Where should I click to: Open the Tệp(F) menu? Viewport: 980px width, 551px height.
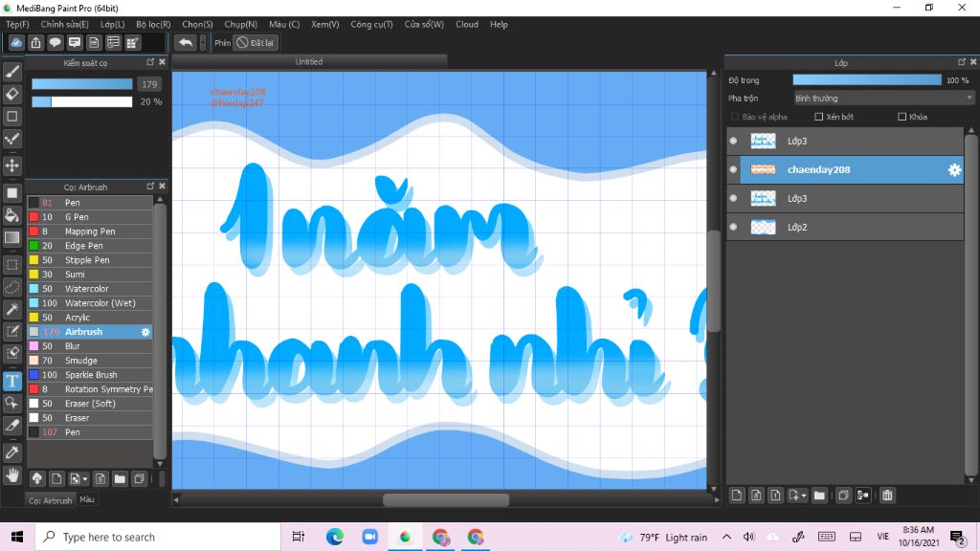pos(17,24)
